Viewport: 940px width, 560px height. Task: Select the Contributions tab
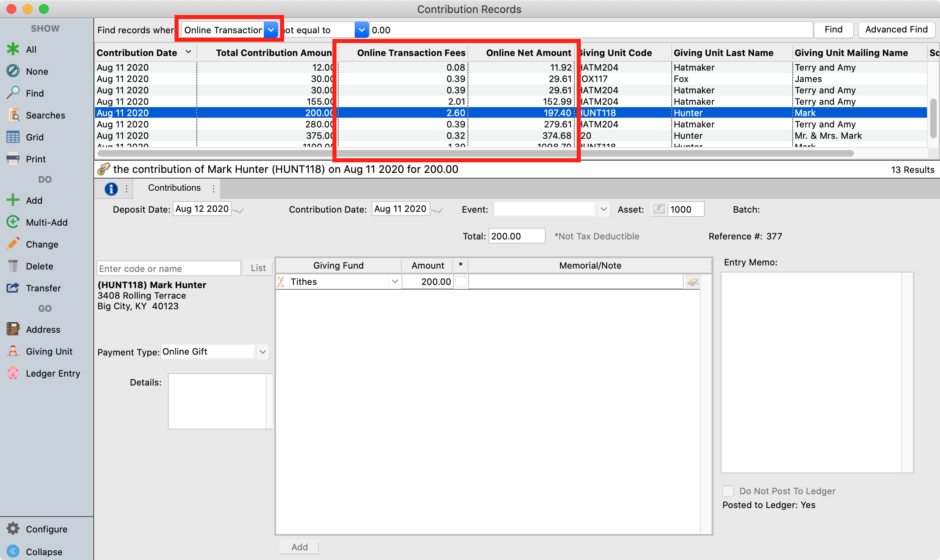(x=174, y=188)
